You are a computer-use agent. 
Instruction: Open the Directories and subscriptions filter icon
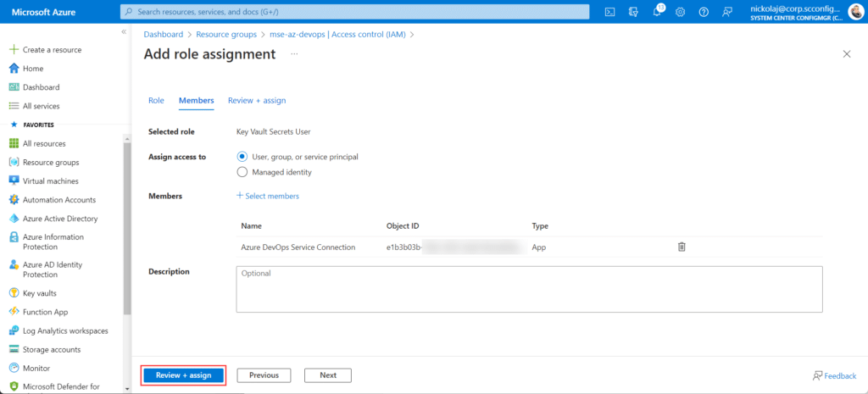[x=634, y=12]
